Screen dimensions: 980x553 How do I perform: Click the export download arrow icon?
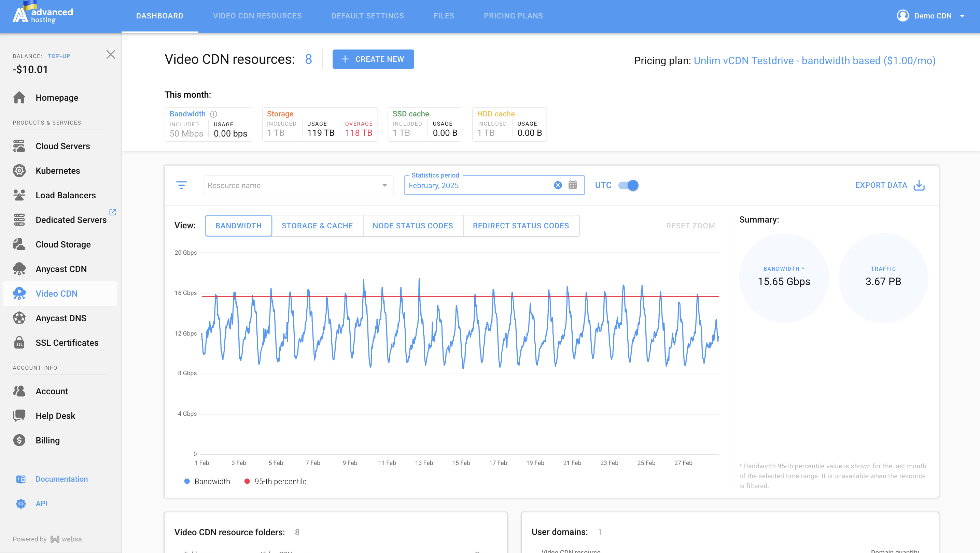coord(919,185)
